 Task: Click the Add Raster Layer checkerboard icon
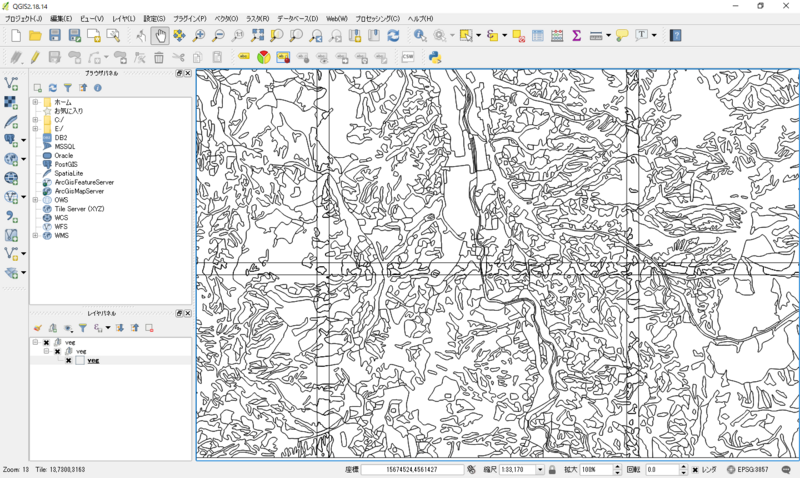click(x=11, y=103)
